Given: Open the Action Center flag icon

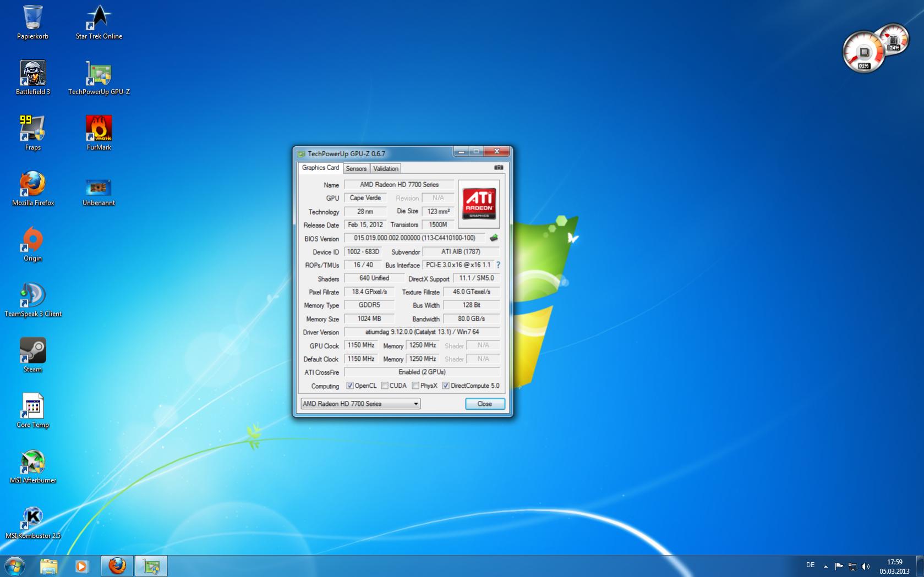Looking at the screenshot, I should pos(839,566).
